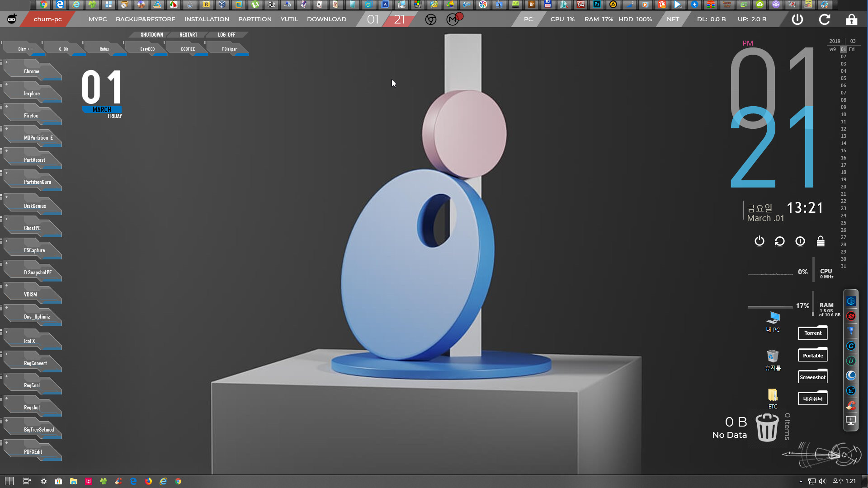Open Driver Booster red icon in right dock
The height and width of the screenshot is (488, 868).
point(851,316)
